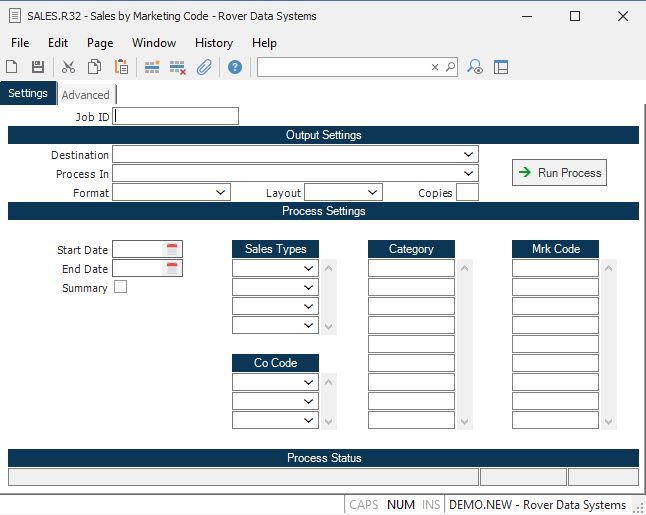Image resolution: width=646 pixels, height=515 pixels.
Task: Expand the Layout dropdown
Action: click(x=372, y=192)
